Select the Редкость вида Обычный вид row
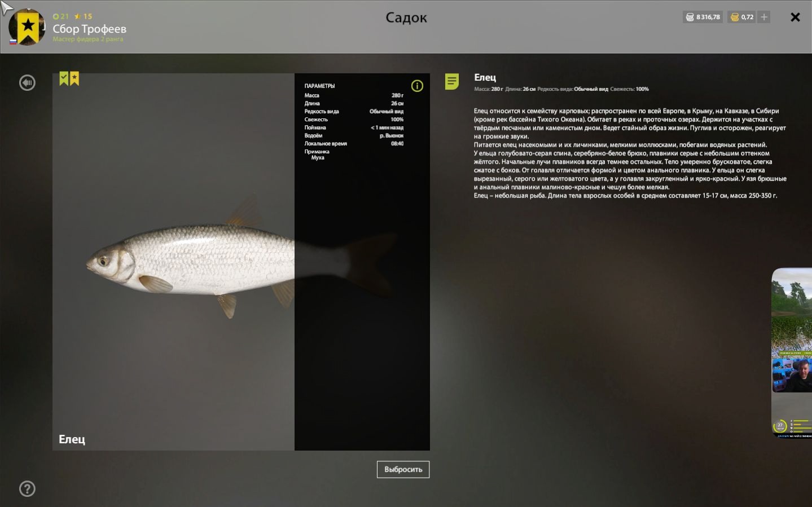This screenshot has width=812, height=507. click(354, 111)
